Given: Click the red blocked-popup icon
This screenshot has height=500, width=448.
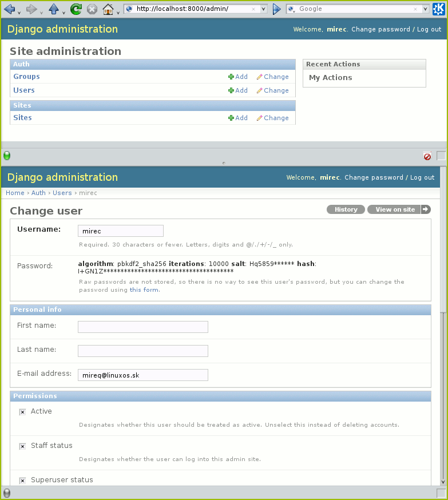Looking at the screenshot, I should 427,156.
